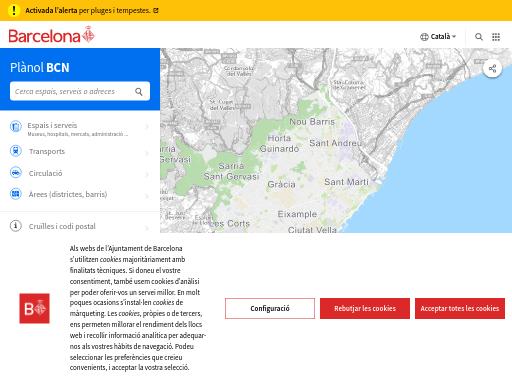Click the red B cookie banner logo
The height and width of the screenshot is (384, 512).
[34, 308]
